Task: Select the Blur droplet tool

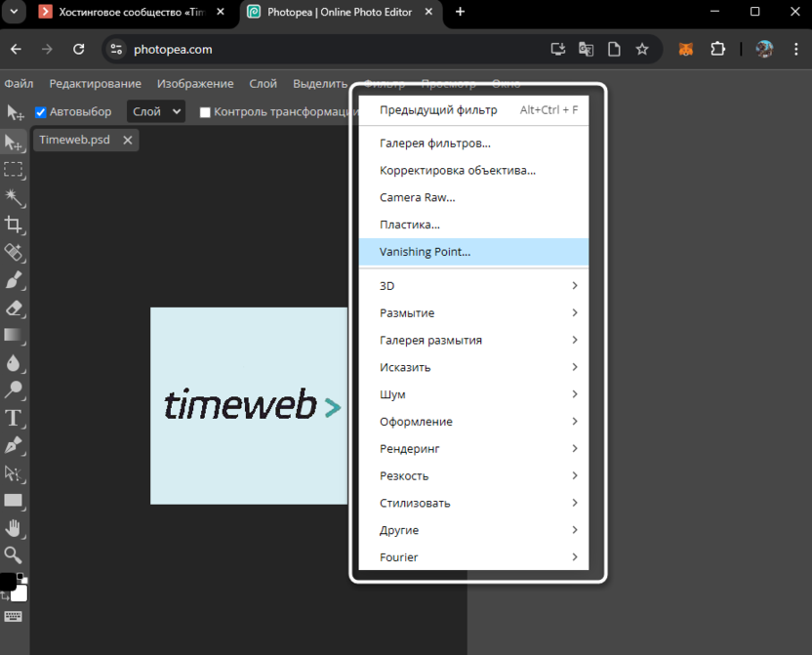Action: [x=14, y=363]
